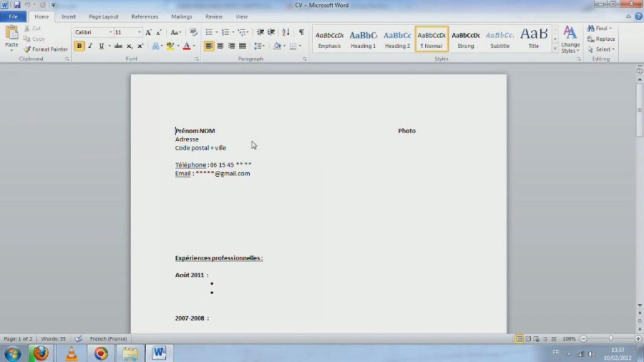Open Change Styles options
This screenshot has height=362, width=644.
pos(570,39)
